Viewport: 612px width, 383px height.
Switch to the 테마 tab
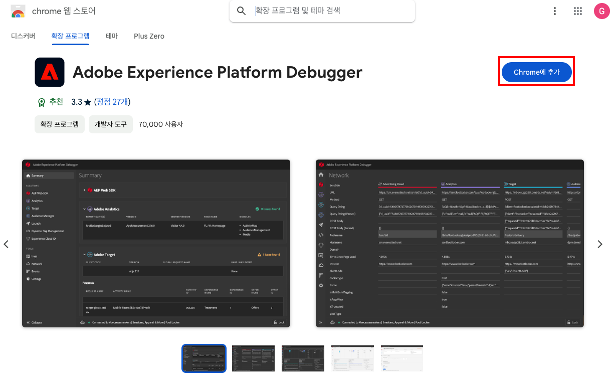click(x=112, y=36)
